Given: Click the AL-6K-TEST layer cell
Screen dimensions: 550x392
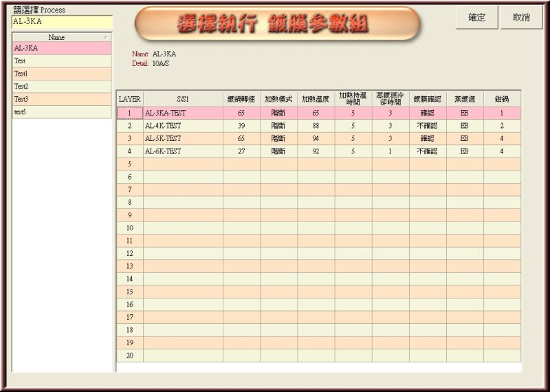Looking at the screenshot, I should coord(182,151).
